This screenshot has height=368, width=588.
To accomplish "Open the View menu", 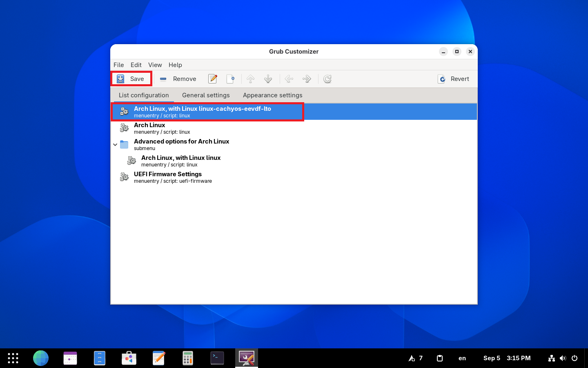I will click(155, 65).
